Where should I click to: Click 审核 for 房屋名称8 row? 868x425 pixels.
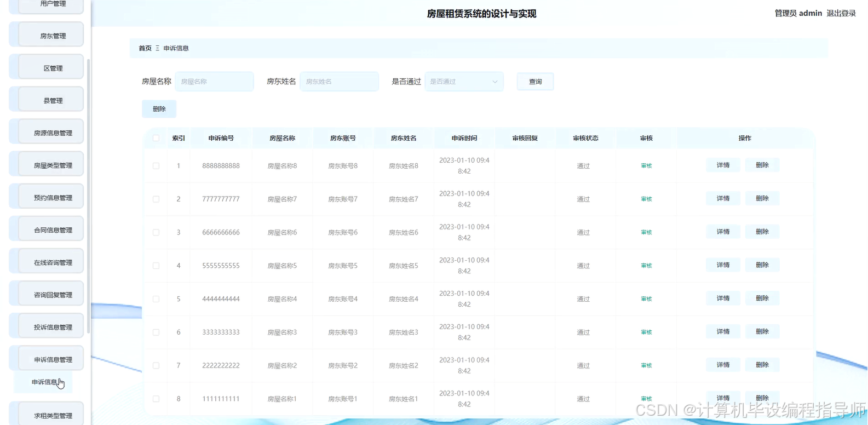[x=646, y=166]
